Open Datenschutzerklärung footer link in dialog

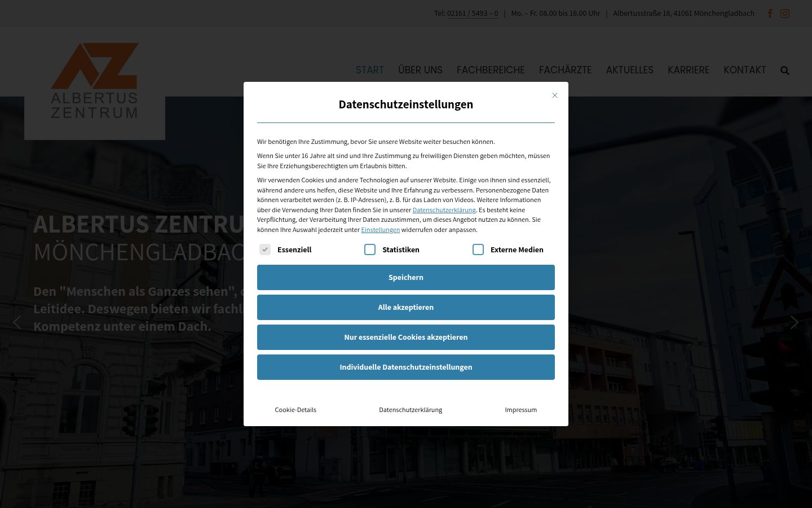[411, 410]
